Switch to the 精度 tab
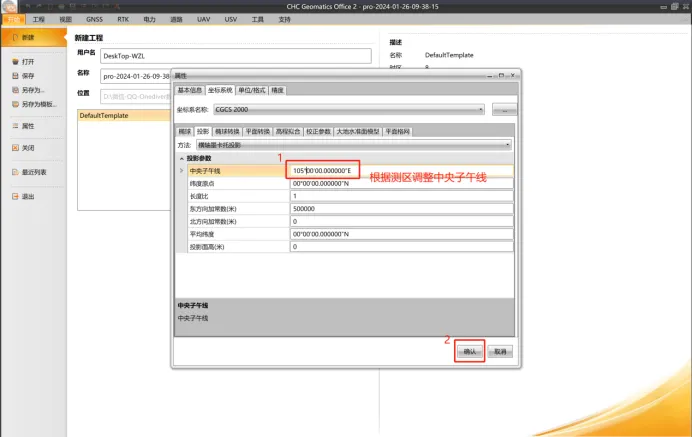This screenshot has width=692, height=437. [278, 90]
